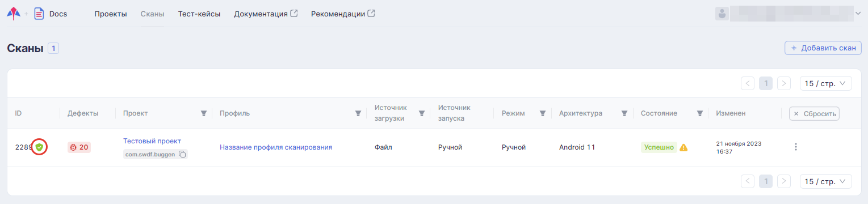The width and height of the screenshot is (868, 204).
Task: Go to next page with top pagination arrow
Action: tap(784, 83)
